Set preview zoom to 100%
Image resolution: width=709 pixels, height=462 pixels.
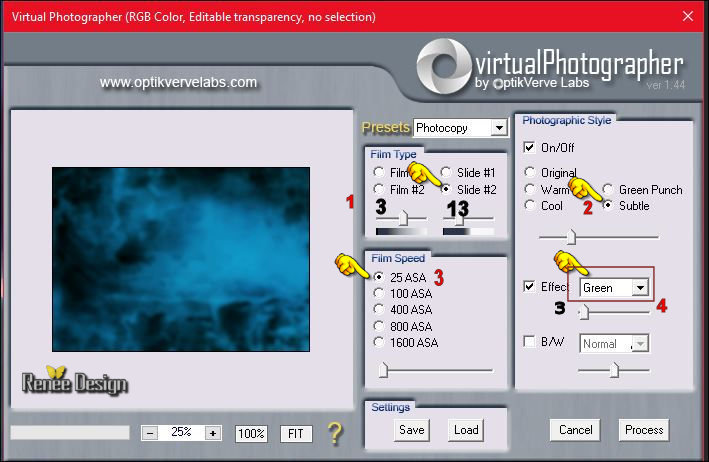click(251, 434)
